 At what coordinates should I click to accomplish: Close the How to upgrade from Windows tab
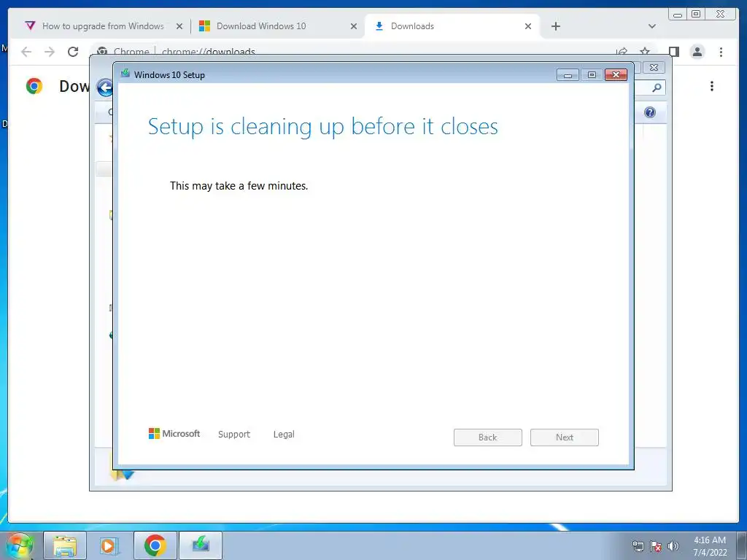click(x=179, y=26)
